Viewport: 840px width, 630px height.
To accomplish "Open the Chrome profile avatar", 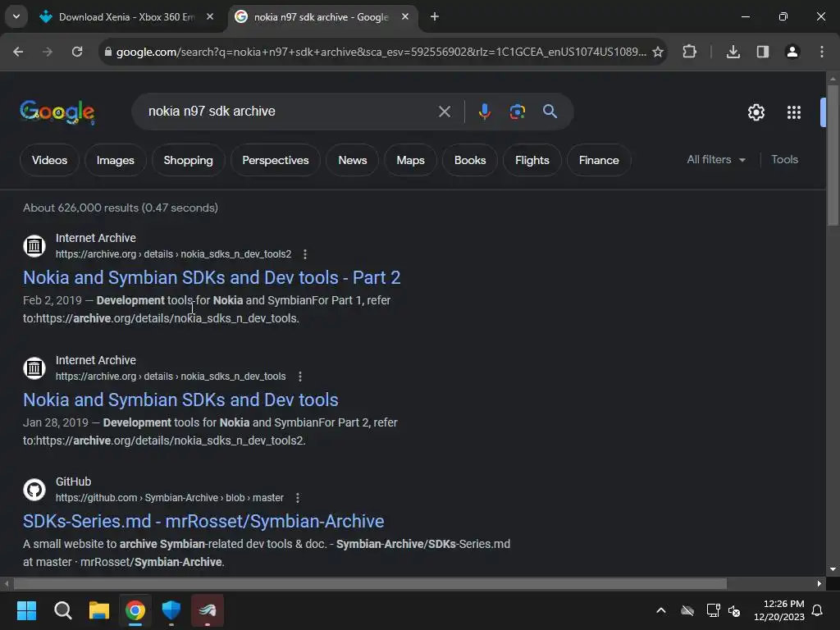I will coord(792,52).
